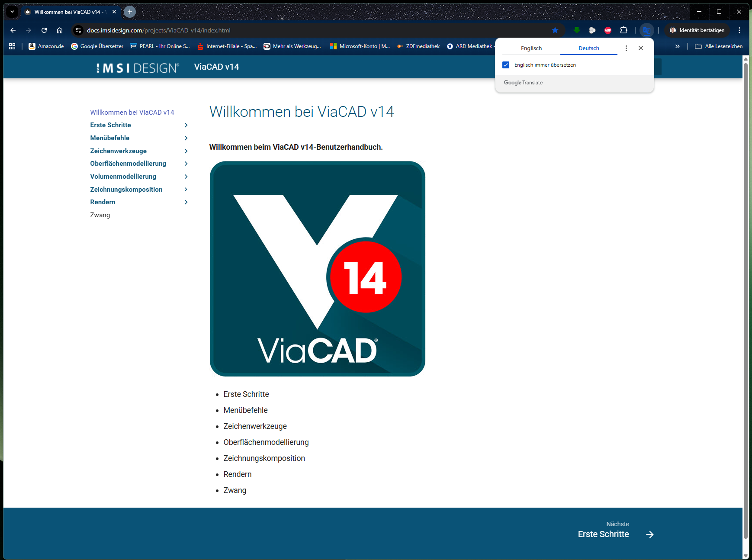Open the Chrome three-dot menu

coord(739,30)
